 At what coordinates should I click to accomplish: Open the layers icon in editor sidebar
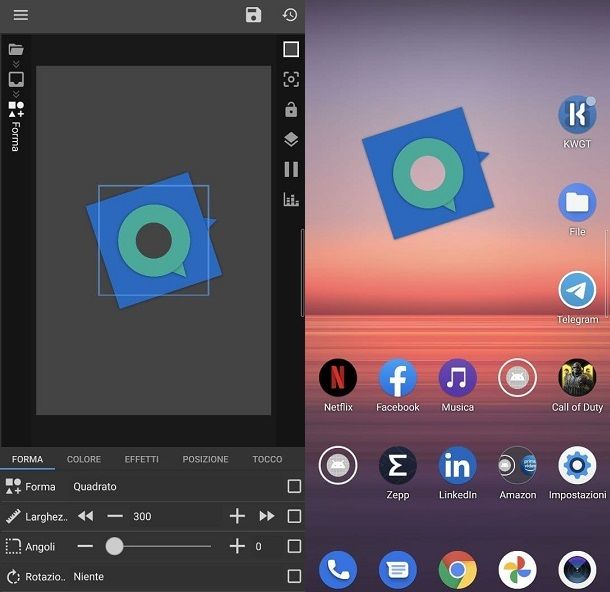291,139
